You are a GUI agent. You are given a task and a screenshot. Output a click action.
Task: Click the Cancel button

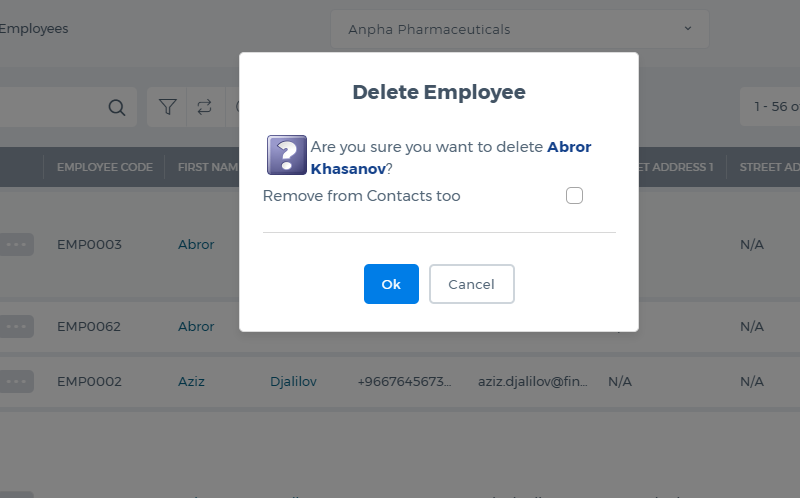click(471, 284)
